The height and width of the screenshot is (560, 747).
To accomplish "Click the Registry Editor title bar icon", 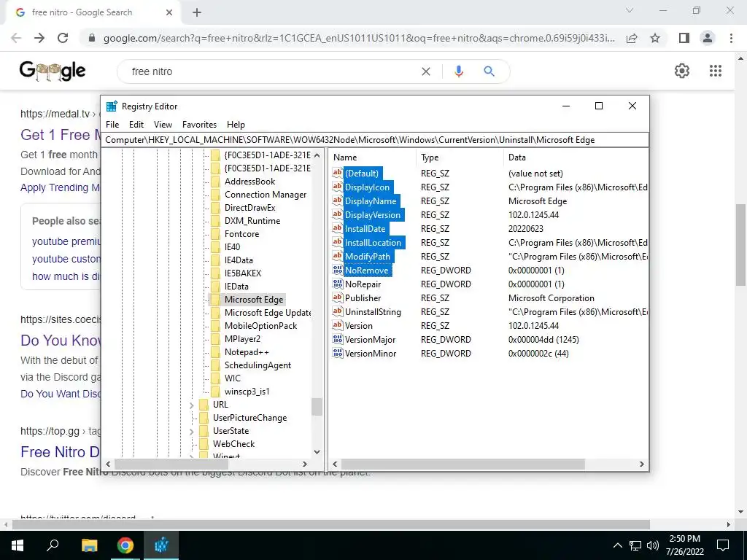I will coord(112,106).
